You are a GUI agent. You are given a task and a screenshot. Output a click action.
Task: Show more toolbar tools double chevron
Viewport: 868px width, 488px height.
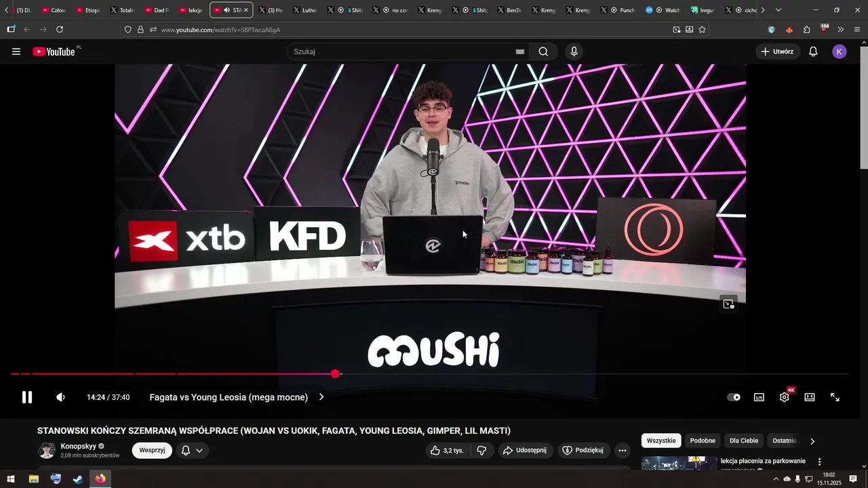(x=840, y=30)
